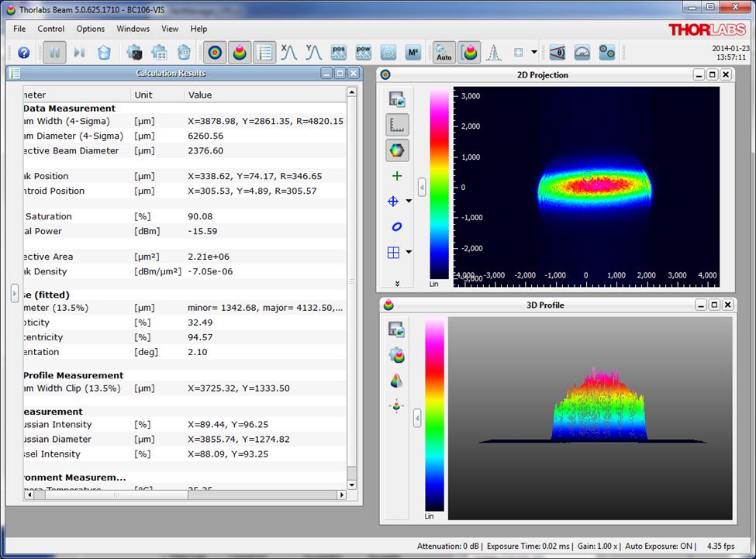
Task: Open the X profile plot window
Action: pyautogui.click(x=288, y=53)
